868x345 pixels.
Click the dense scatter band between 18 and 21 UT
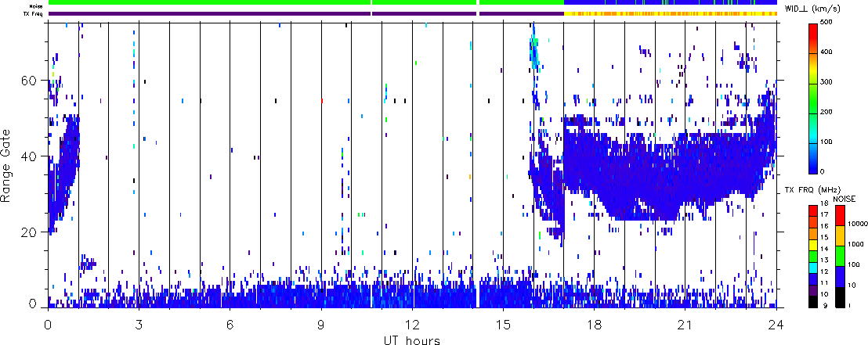[x=639, y=177]
